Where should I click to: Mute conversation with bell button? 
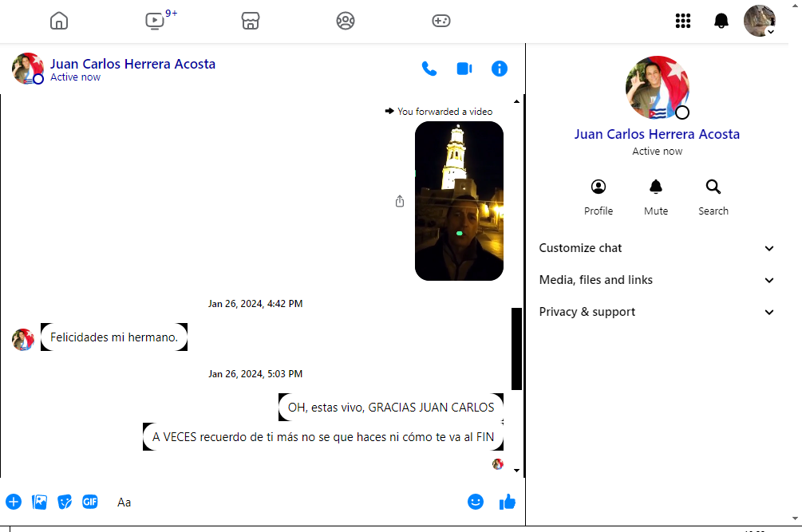(x=656, y=198)
